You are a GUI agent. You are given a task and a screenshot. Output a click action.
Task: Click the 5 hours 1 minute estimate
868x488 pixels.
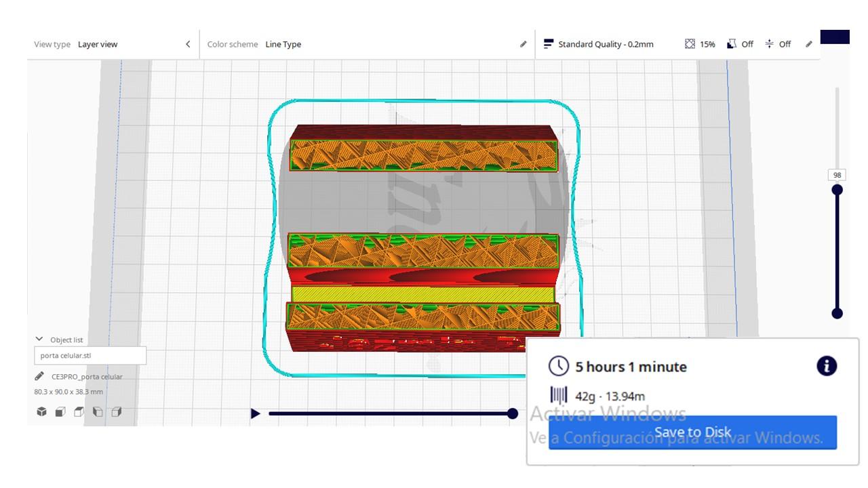(631, 367)
